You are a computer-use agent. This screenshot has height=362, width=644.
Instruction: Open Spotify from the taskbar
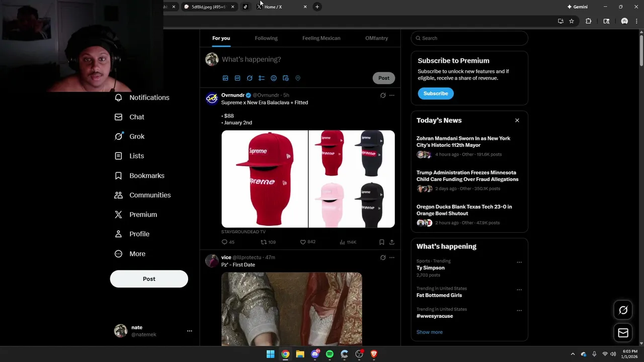point(330,354)
